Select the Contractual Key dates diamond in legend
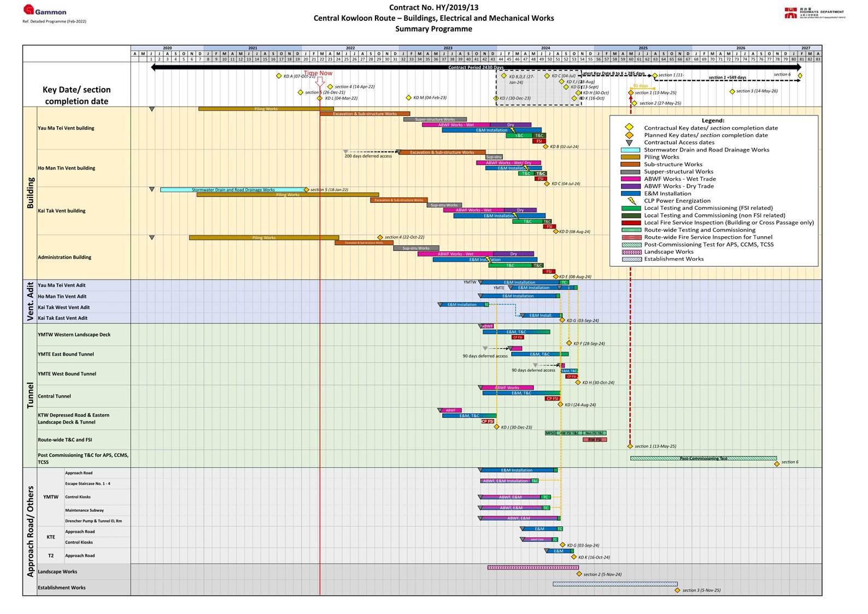Screen dimensions: 868x614 point(630,127)
